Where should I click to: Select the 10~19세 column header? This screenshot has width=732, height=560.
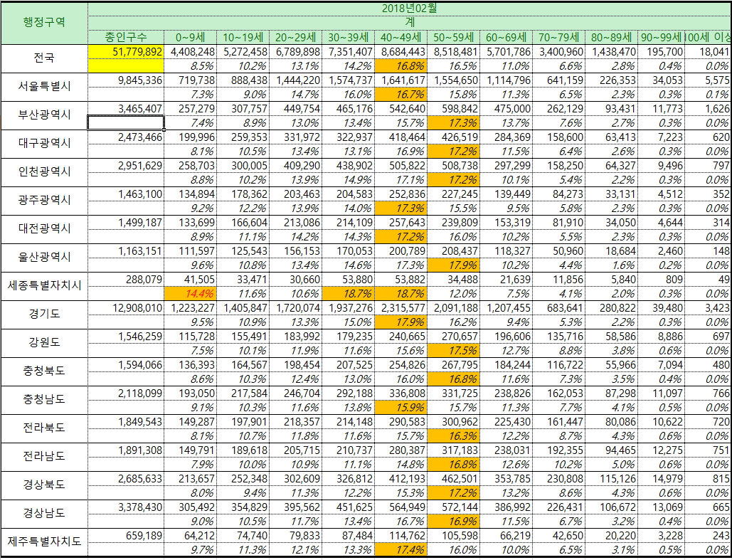point(243,38)
